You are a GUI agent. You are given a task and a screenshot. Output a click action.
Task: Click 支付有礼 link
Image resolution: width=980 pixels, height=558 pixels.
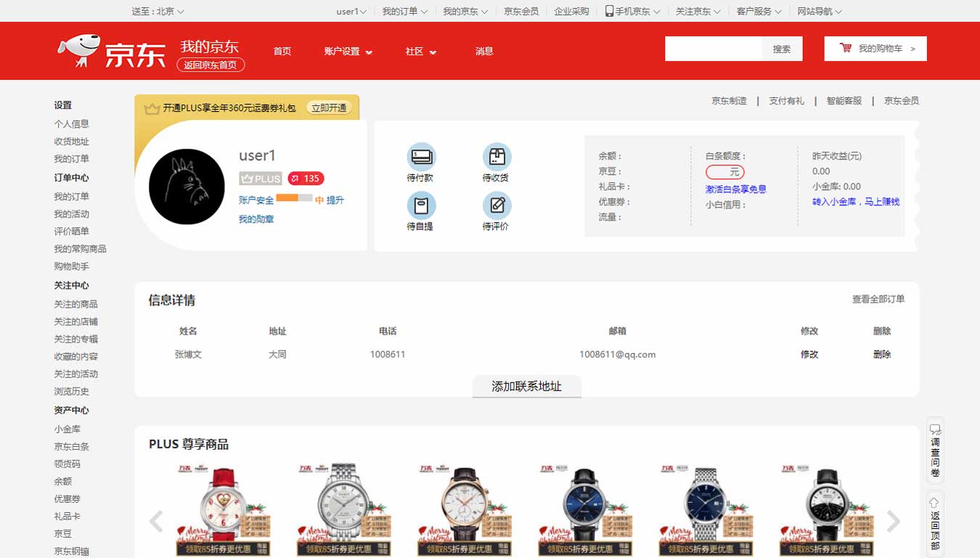coord(787,101)
